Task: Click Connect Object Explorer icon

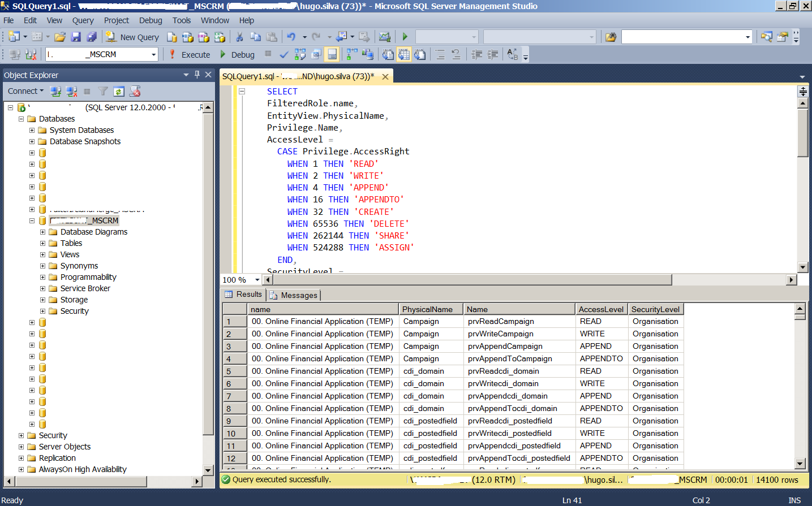Action: coord(55,91)
